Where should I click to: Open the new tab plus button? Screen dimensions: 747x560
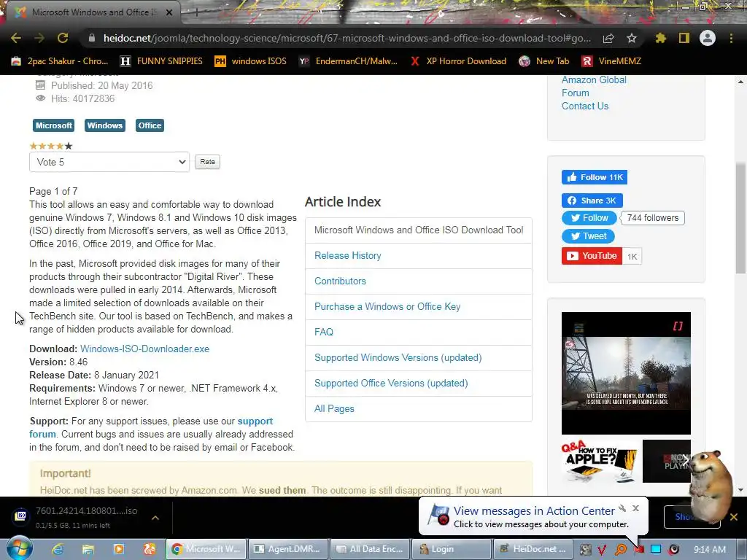click(196, 12)
